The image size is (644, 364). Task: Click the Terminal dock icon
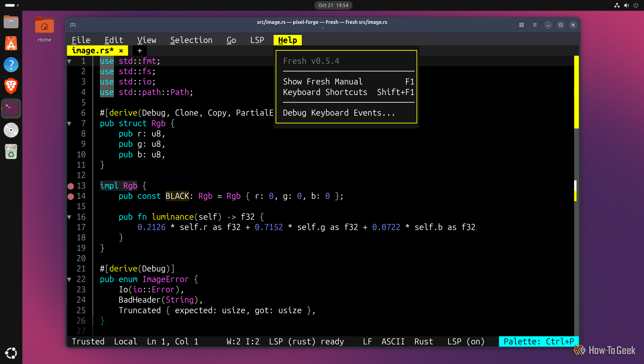click(x=11, y=109)
